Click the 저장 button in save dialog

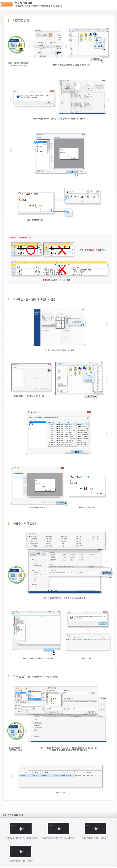coord(49,650)
